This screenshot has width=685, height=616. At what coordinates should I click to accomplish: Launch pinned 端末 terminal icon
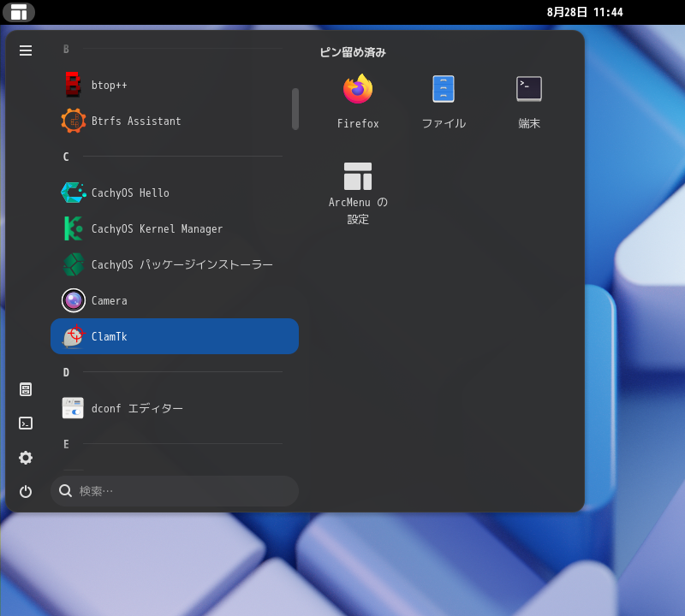click(x=529, y=89)
